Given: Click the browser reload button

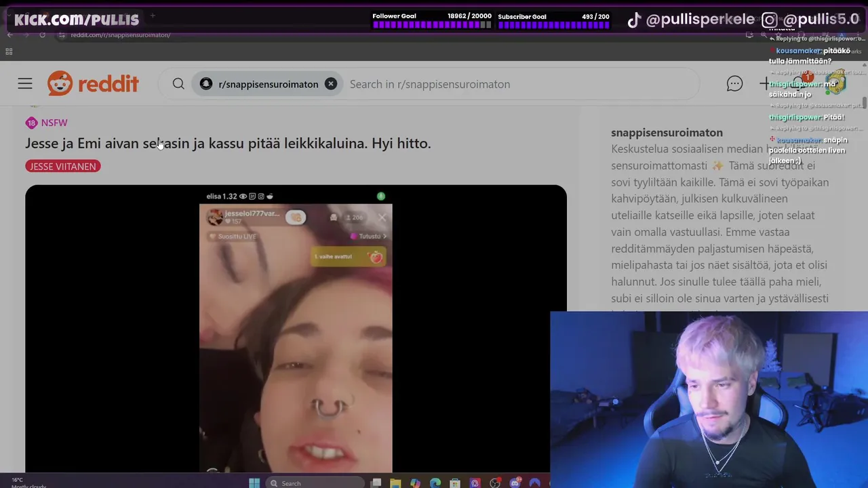Looking at the screenshot, I should coord(42,35).
